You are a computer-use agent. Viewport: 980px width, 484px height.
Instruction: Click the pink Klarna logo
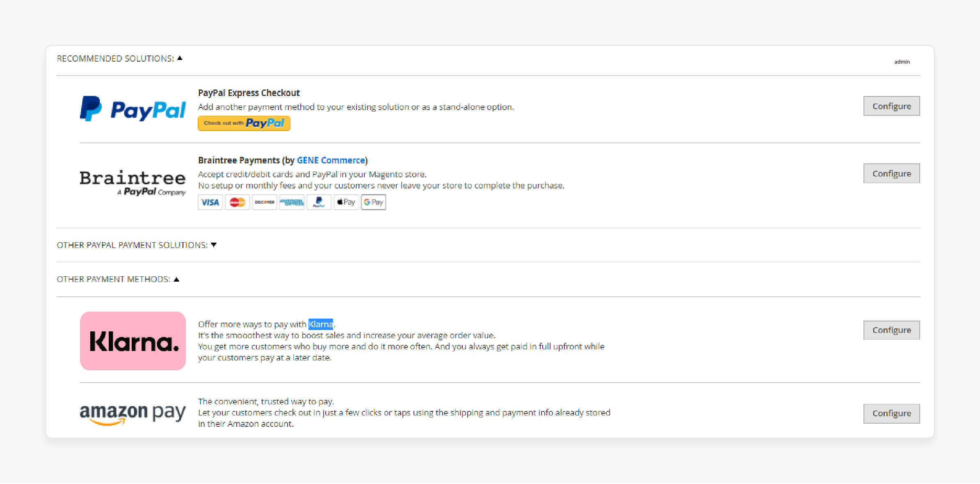132,341
